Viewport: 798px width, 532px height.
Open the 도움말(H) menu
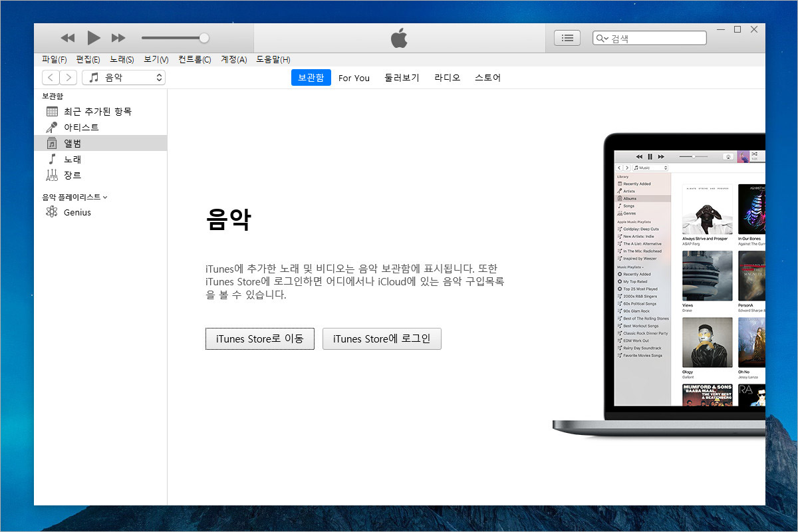pyautogui.click(x=273, y=60)
